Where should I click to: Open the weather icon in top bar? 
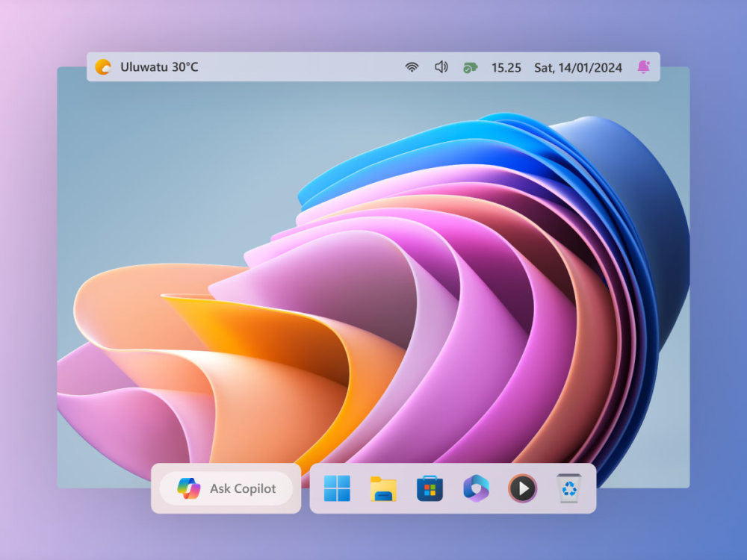[103, 66]
